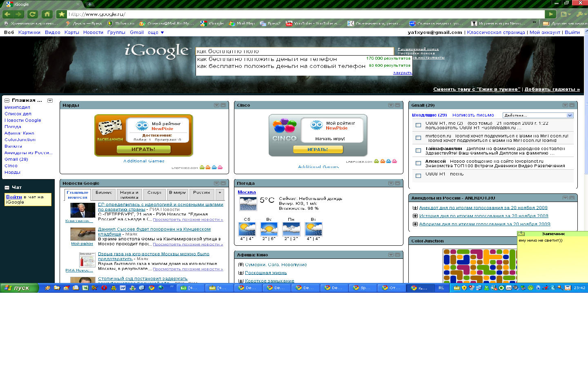This screenshot has width=588, height=368.
Task: Close suggestions with the закрыть link
Action: tap(402, 73)
